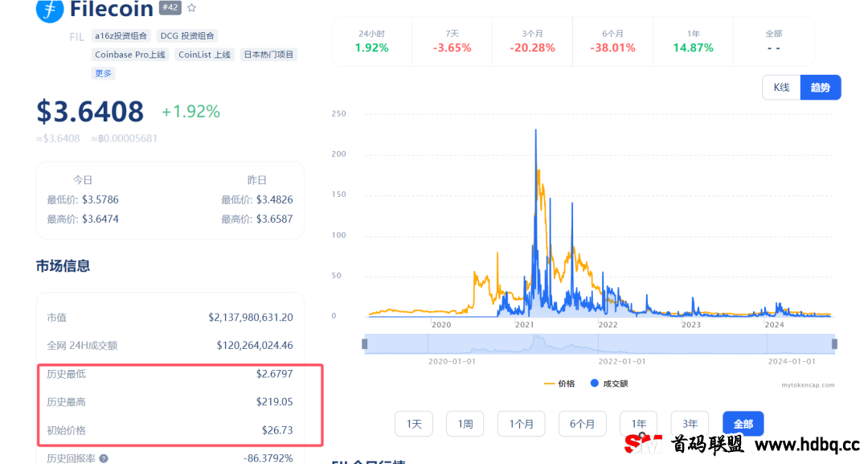
Task: Click today's highest price $3.6474
Action: point(100,220)
